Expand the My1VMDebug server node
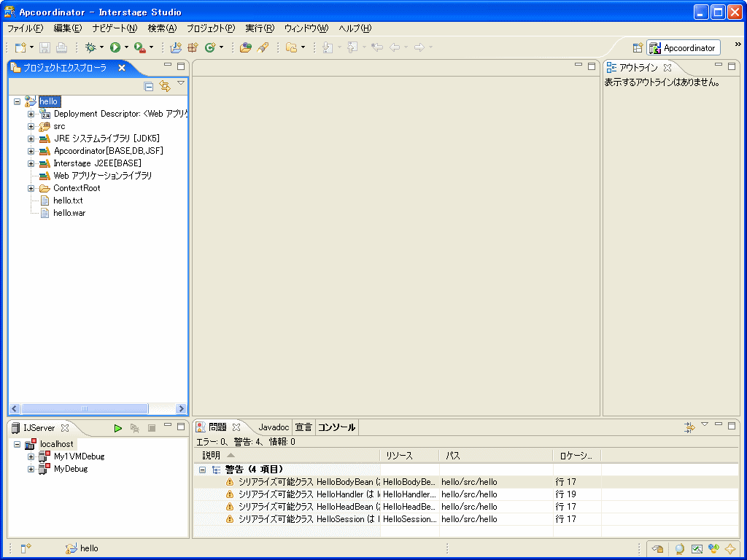This screenshot has height=560, width=747. [31, 456]
